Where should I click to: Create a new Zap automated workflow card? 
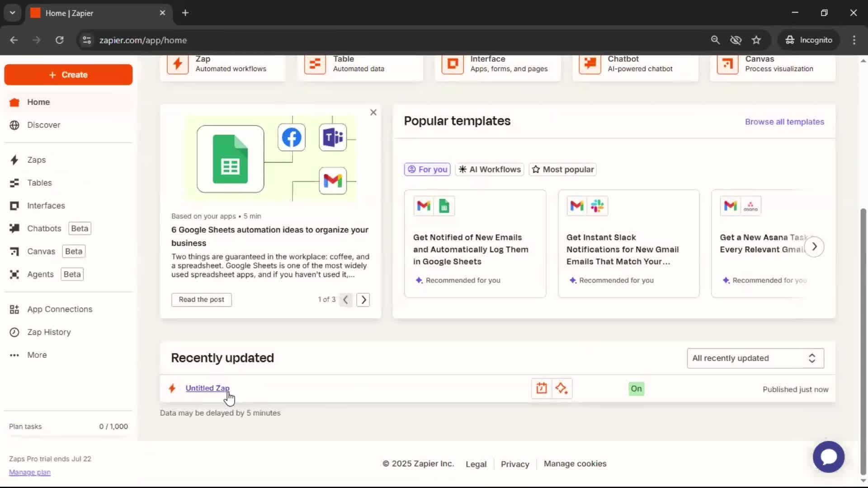(223, 68)
